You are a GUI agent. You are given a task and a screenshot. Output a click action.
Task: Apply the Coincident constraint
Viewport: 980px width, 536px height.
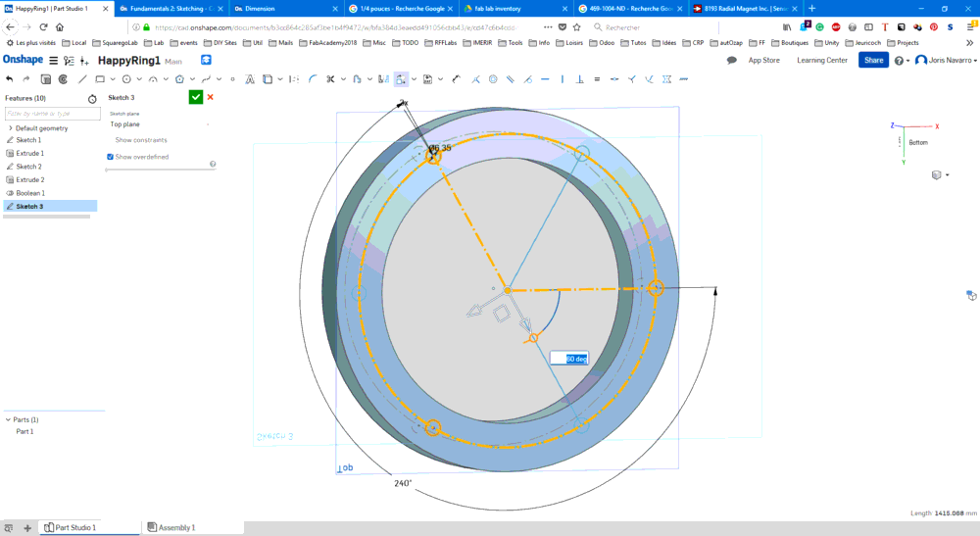[475, 79]
